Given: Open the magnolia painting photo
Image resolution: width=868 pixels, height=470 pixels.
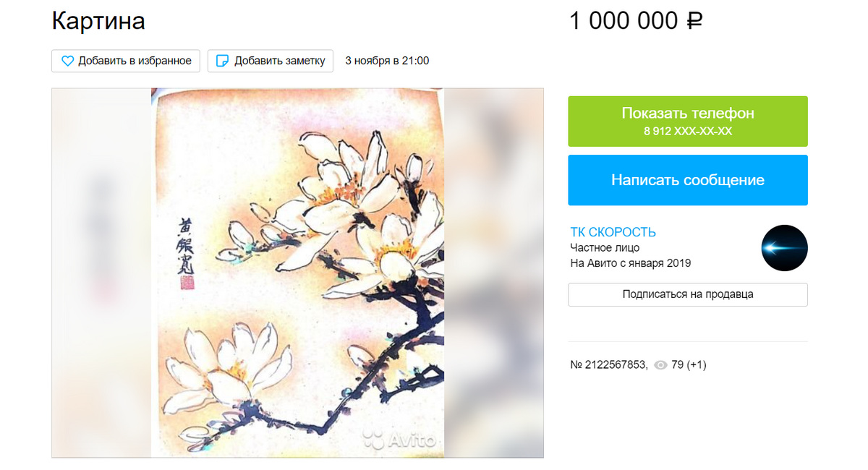Looking at the screenshot, I should (x=297, y=273).
